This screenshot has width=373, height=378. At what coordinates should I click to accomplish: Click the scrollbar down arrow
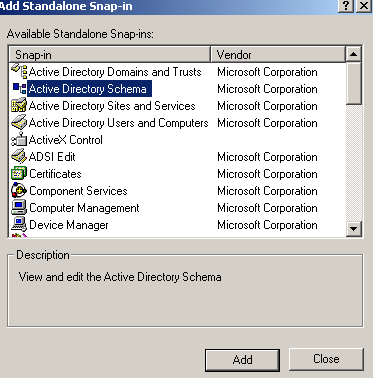click(354, 229)
